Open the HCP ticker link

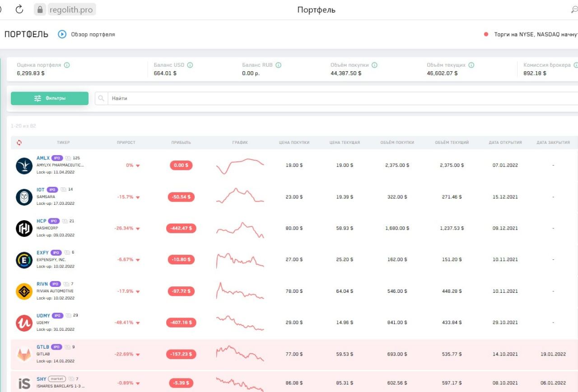[42, 221]
